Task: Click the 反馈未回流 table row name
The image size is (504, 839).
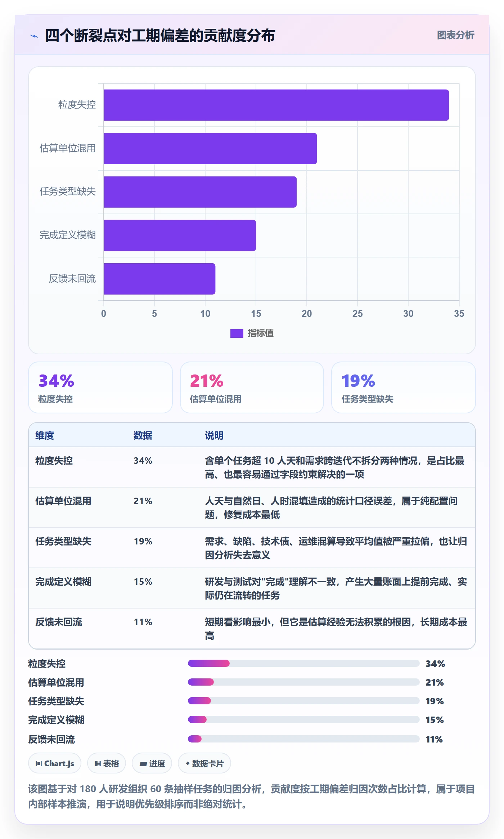Action: [x=59, y=622]
